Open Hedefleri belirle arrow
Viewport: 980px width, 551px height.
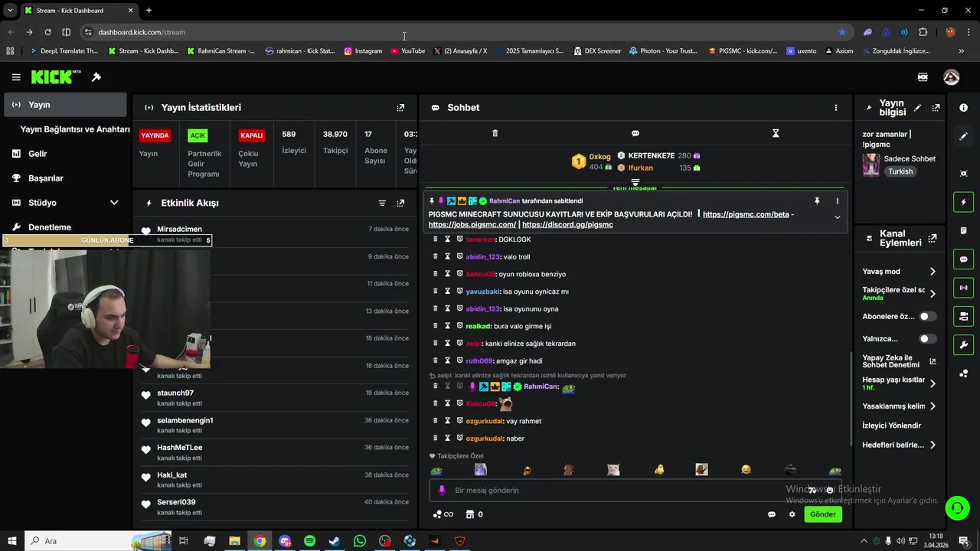click(933, 445)
